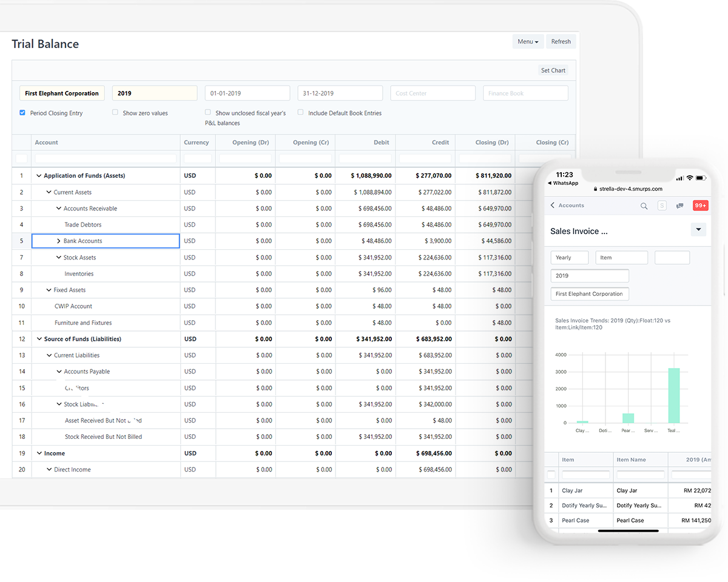This screenshot has height=582, width=728.
Task: Click the Set Chart button
Action: (x=553, y=70)
